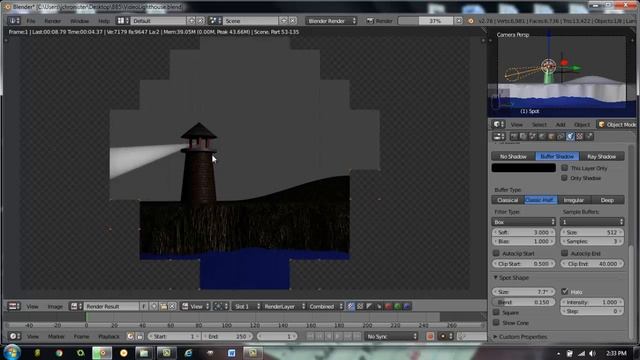Open the World properties tab icon

click(x=542, y=137)
